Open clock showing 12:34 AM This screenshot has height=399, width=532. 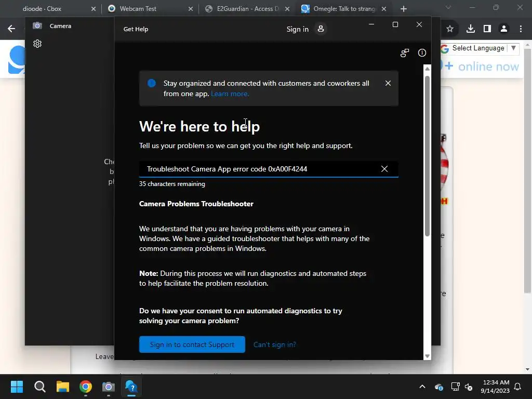(495, 387)
